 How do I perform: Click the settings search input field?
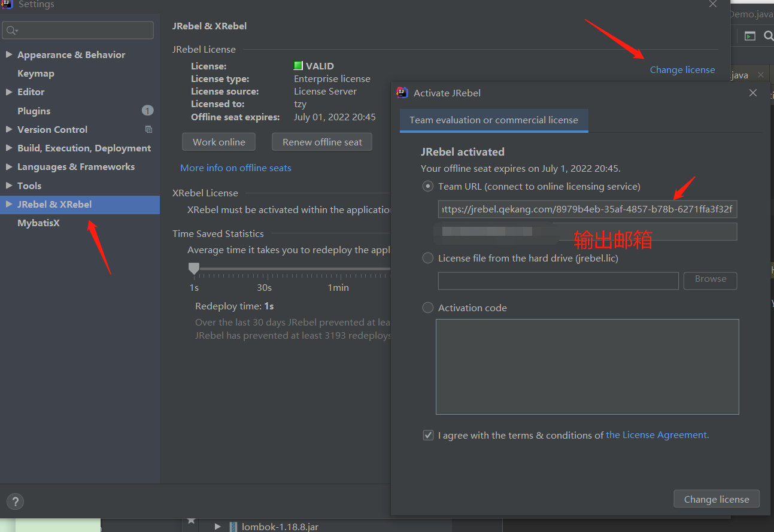tap(78, 30)
